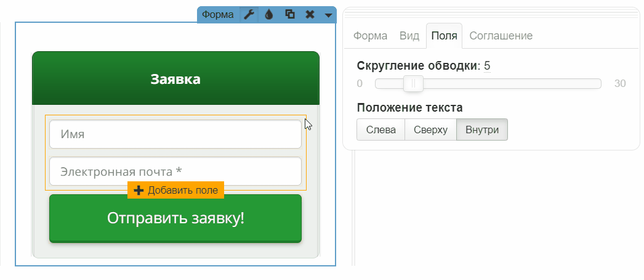Open form settings with the wrench icon
This screenshot has height=280, width=644.
click(x=248, y=15)
